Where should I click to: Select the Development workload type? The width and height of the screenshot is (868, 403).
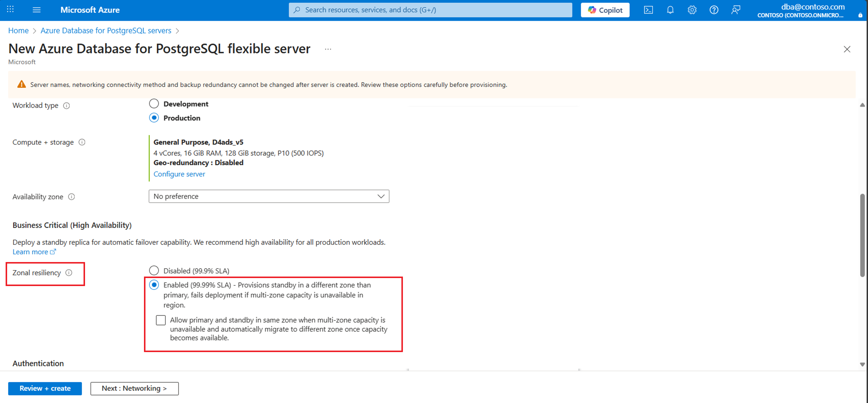coord(154,103)
